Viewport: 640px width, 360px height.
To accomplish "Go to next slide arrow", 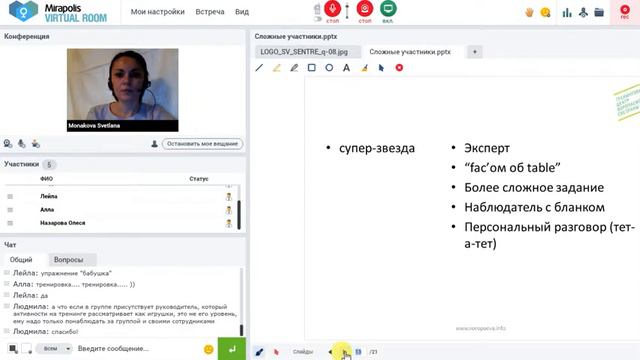I will point(344,352).
